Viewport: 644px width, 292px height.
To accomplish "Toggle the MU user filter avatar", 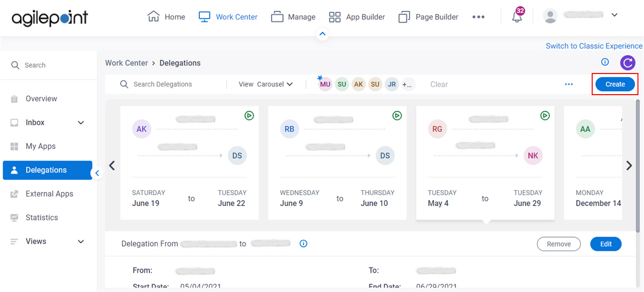I will point(325,84).
